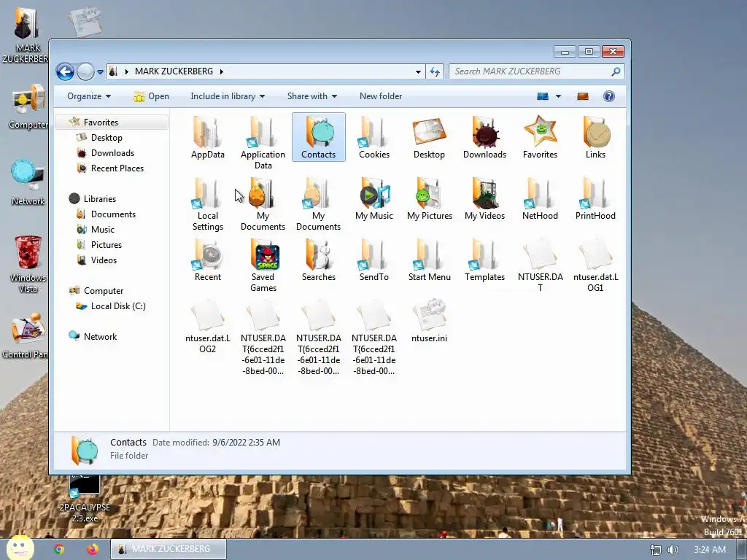Image resolution: width=747 pixels, height=560 pixels.
Task: Open the Cookies folder
Action: (x=374, y=138)
